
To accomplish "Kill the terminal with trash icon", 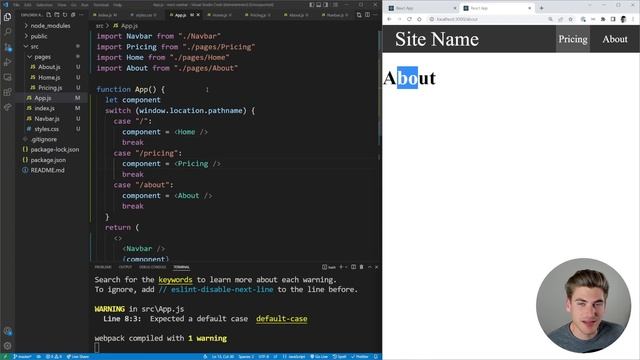I will [361, 267].
